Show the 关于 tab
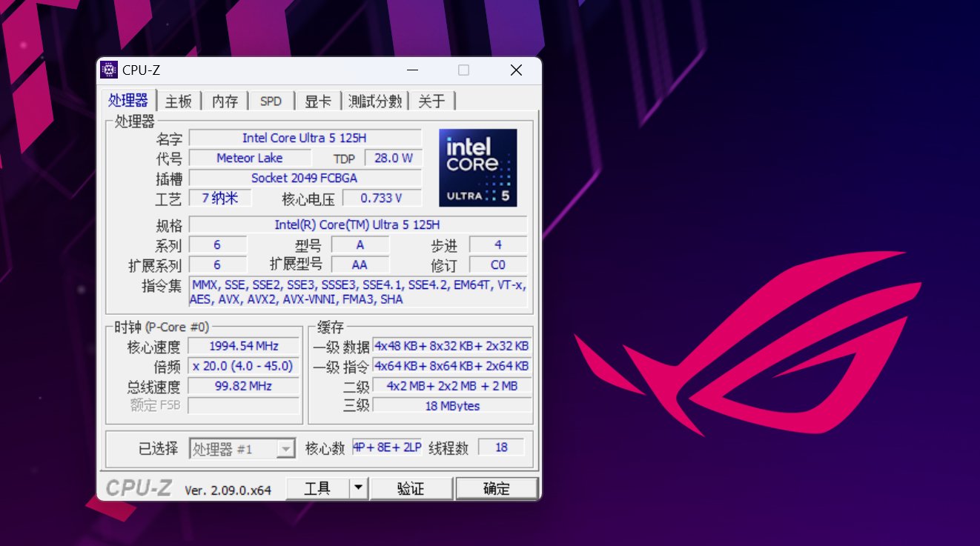This screenshot has width=980, height=546. 431,101
